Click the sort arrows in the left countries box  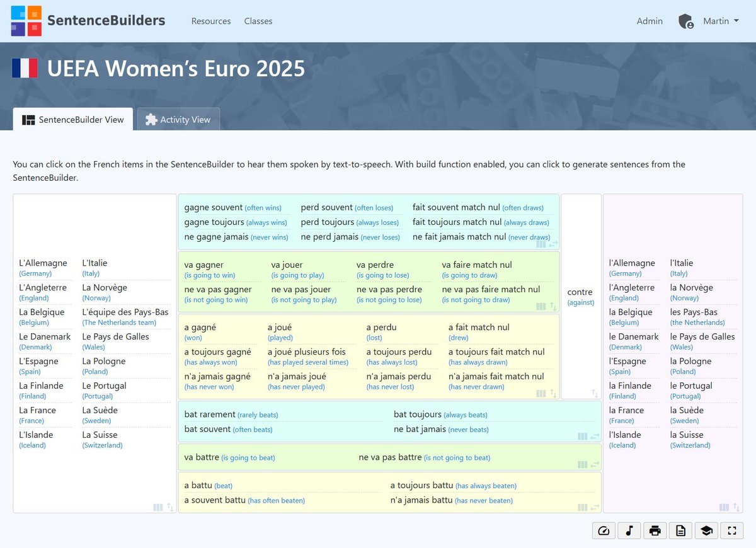tap(170, 507)
